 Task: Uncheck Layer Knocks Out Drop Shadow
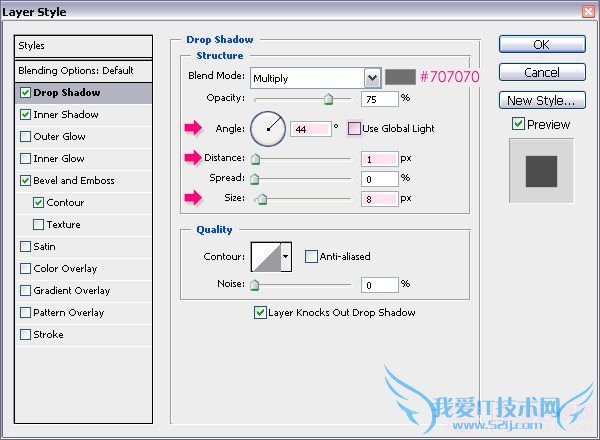pyautogui.click(x=260, y=313)
